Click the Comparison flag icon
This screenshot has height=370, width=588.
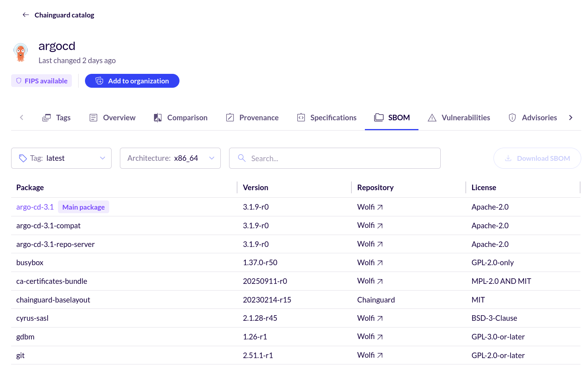point(157,118)
